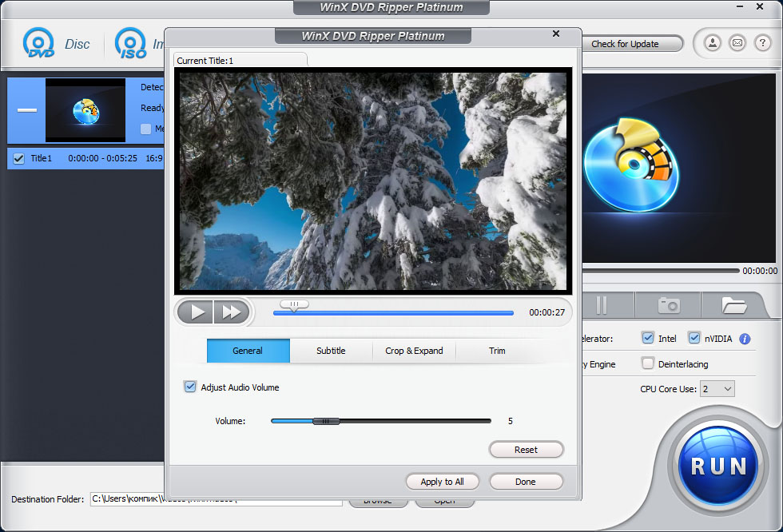Click the Apply to All button

[443, 482]
